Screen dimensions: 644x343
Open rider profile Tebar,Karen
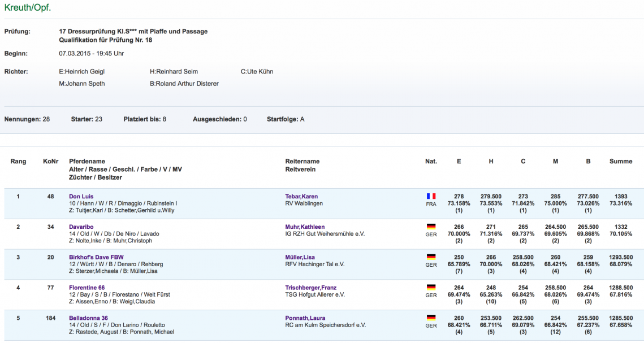click(x=301, y=197)
